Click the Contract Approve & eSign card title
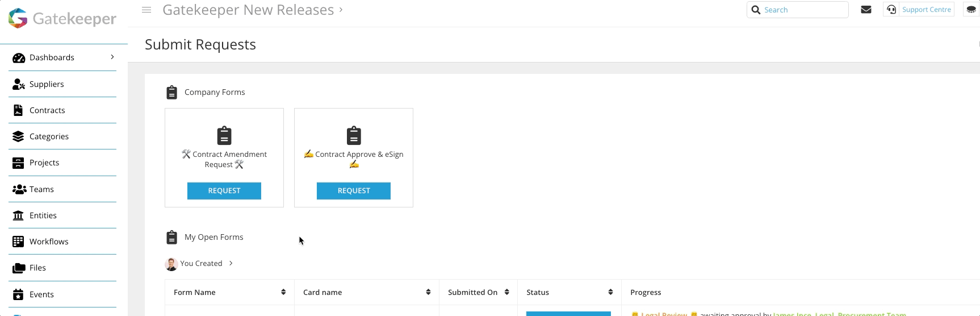980x316 pixels. pyautogui.click(x=354, y=159)
